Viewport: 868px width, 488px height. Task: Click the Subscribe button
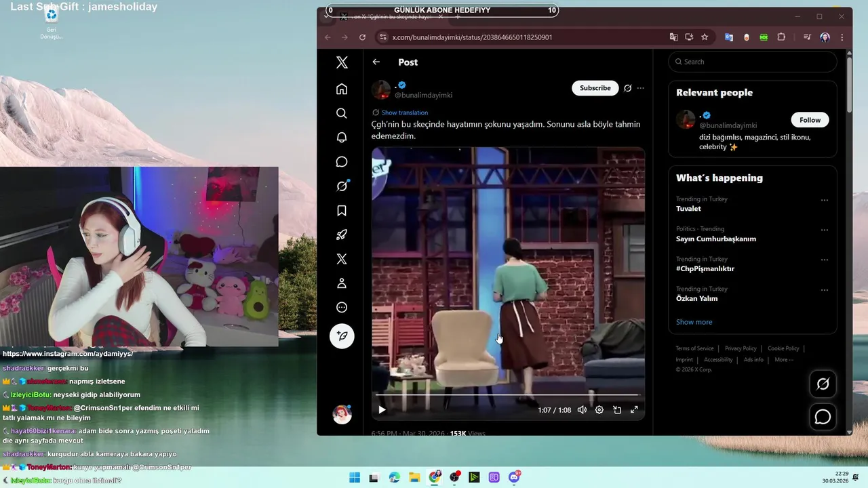(x=595, y=88)
